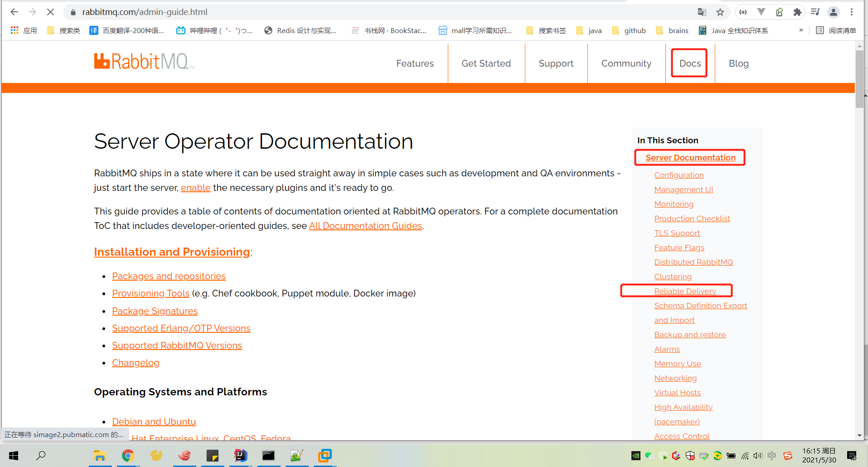Open the Google Translate page icon
Viewport: 868px width, 467px height.
pyautogui.click(x=702, y=12)
